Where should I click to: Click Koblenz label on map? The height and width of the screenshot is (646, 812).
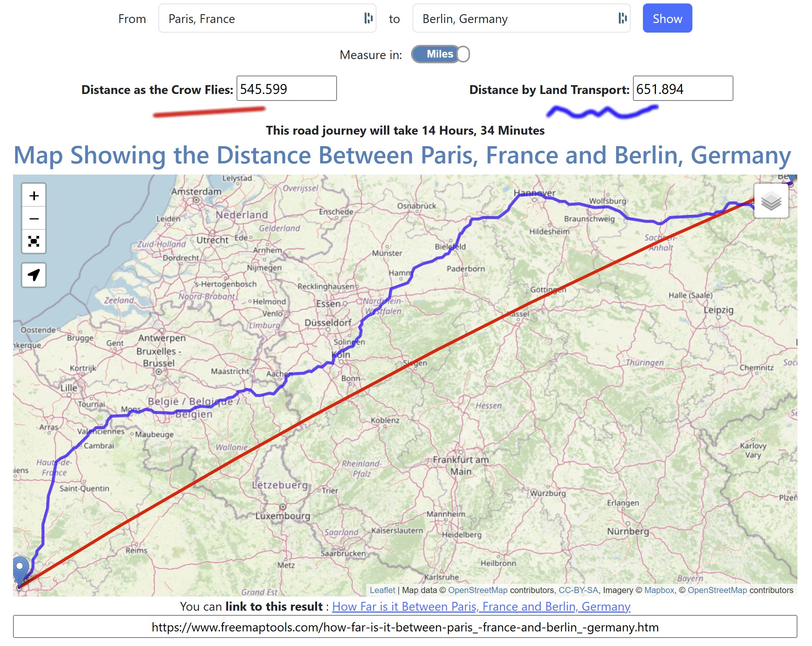[x=385, y=420]
